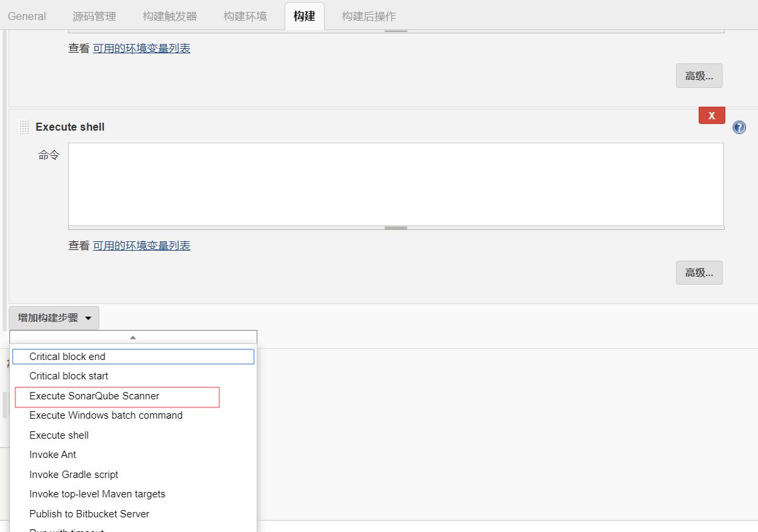Select Publish to Bitbucket Server
The height and width of the screenshot is (532, 758).
[90, 513]
